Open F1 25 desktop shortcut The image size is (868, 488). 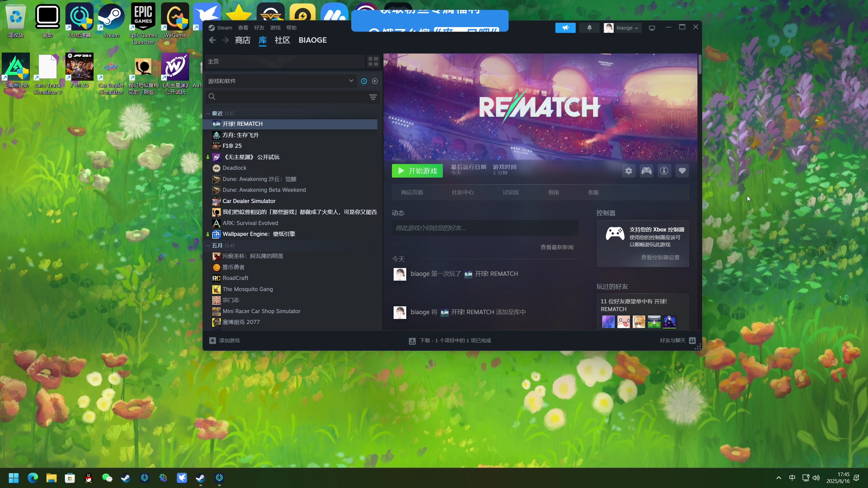pyautogui.click(x=79, y=70)
